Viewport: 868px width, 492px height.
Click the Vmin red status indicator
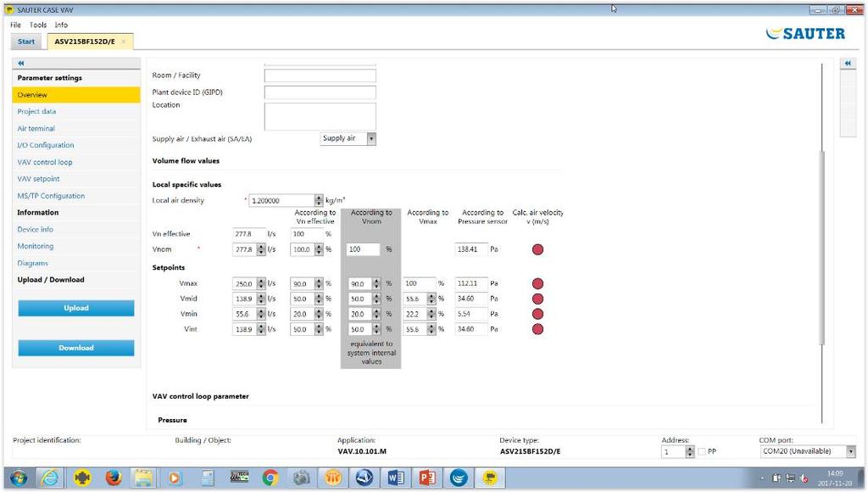[x=537, y=314]
